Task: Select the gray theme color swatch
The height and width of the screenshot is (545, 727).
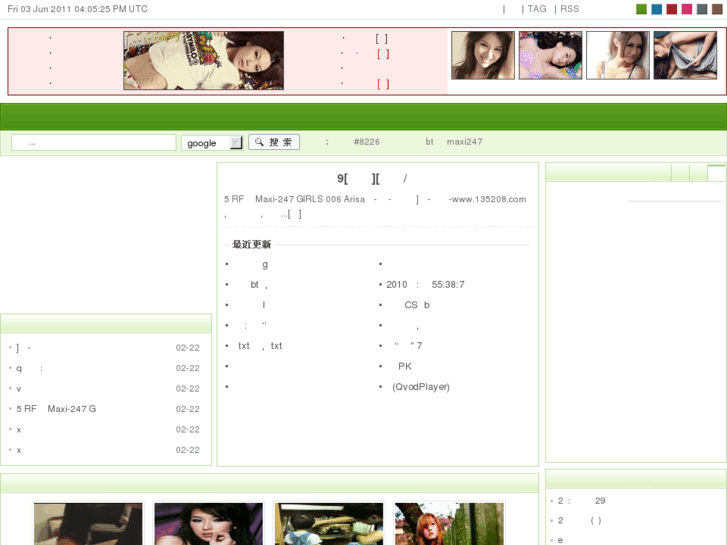Action: pos(702,9)
